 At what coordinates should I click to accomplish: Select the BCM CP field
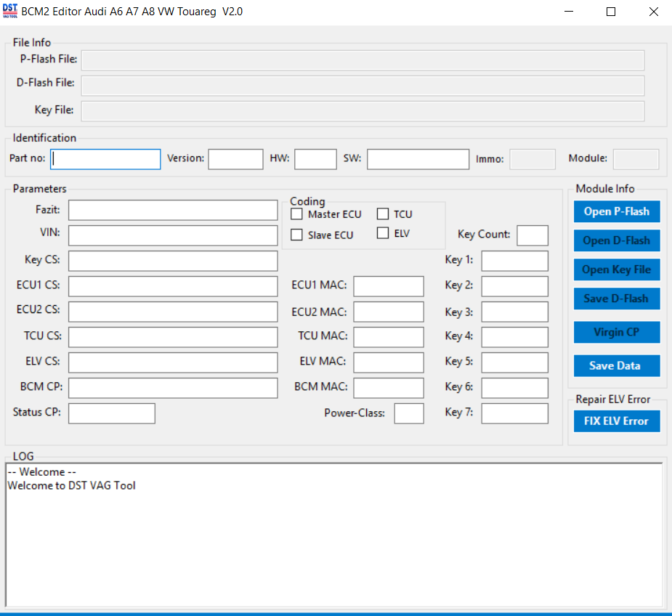tap(173, 388)
